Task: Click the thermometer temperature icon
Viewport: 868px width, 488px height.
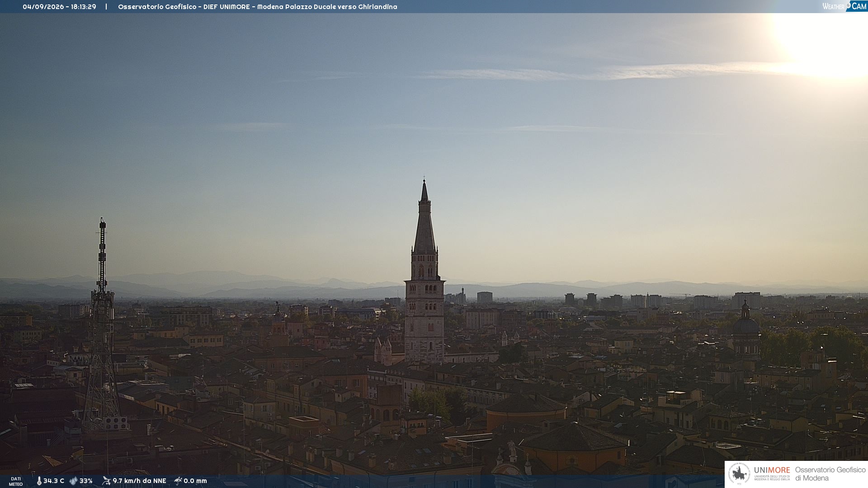Action: pos(39,481)
